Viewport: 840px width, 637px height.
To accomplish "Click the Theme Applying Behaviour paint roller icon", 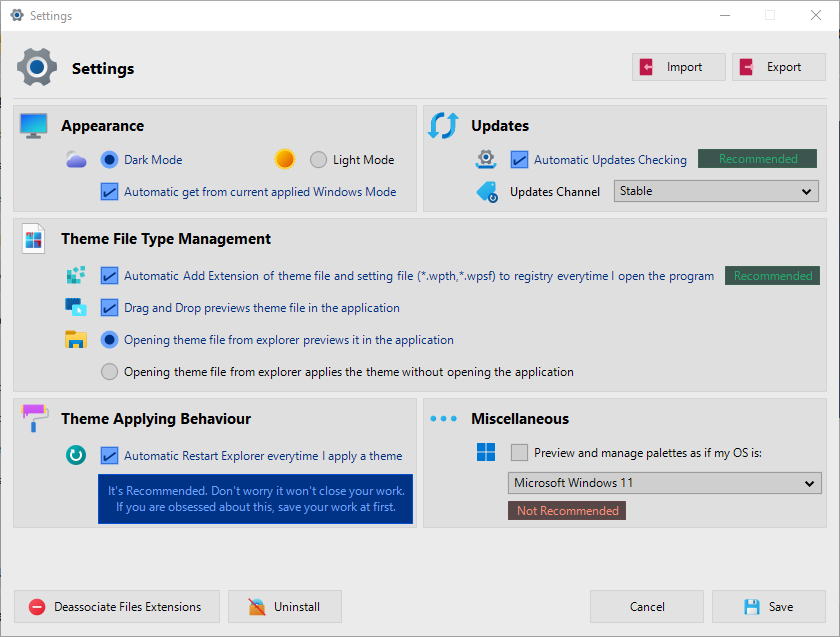I will click(34, 418).
